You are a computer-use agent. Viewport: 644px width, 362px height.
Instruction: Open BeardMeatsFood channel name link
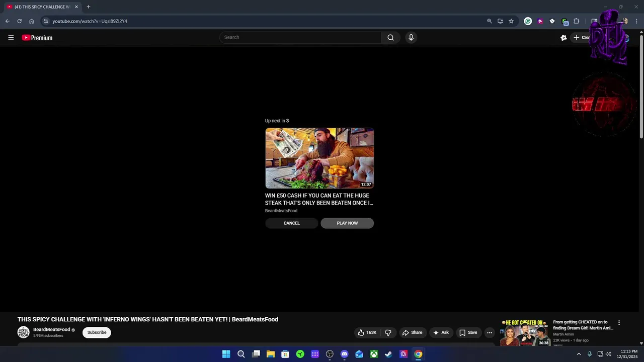pos(51,330)
